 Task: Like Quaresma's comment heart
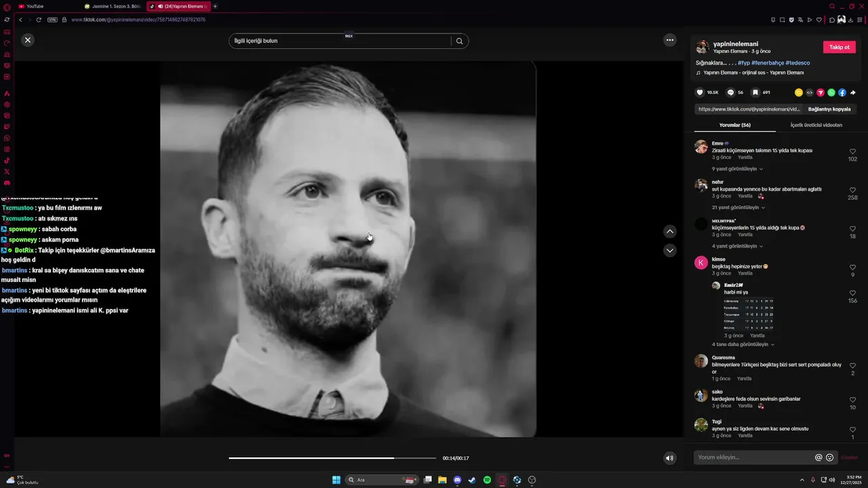(x=852, y=366)
